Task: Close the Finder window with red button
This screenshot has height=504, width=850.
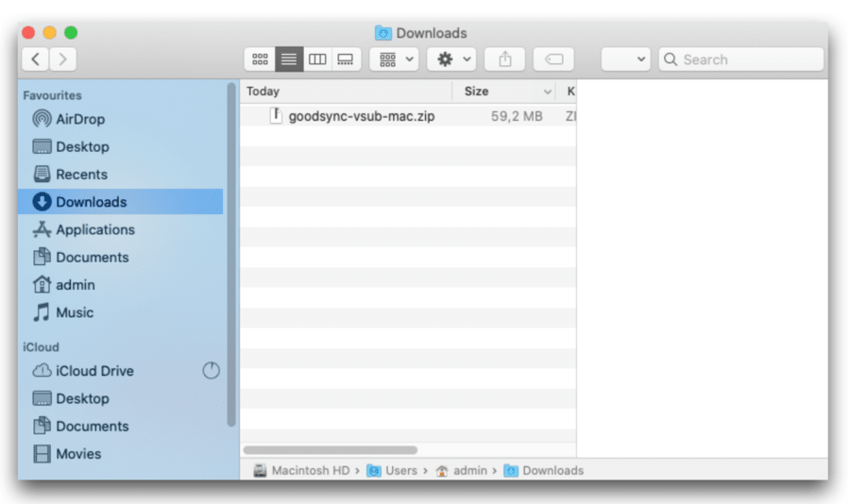Action: pyautogui.click(x=28, y=32)
